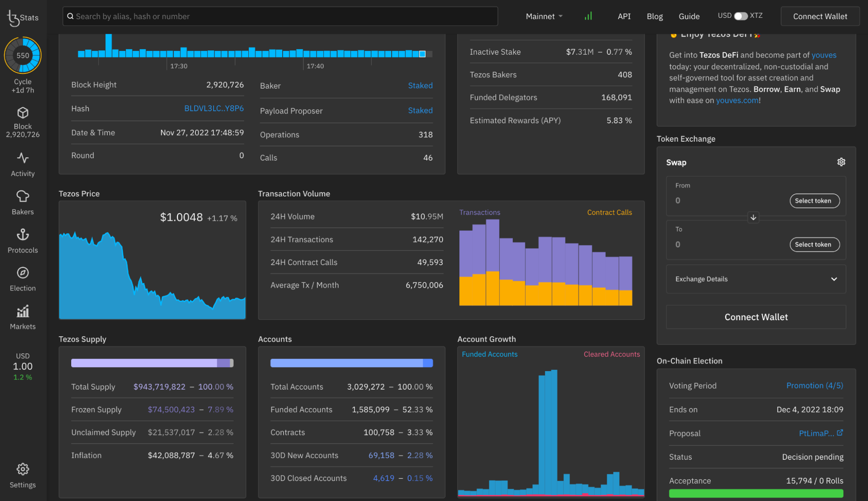Toggle USD/XTZ currency switch
This screenshot has height=501, width=868.
point(740,16)
